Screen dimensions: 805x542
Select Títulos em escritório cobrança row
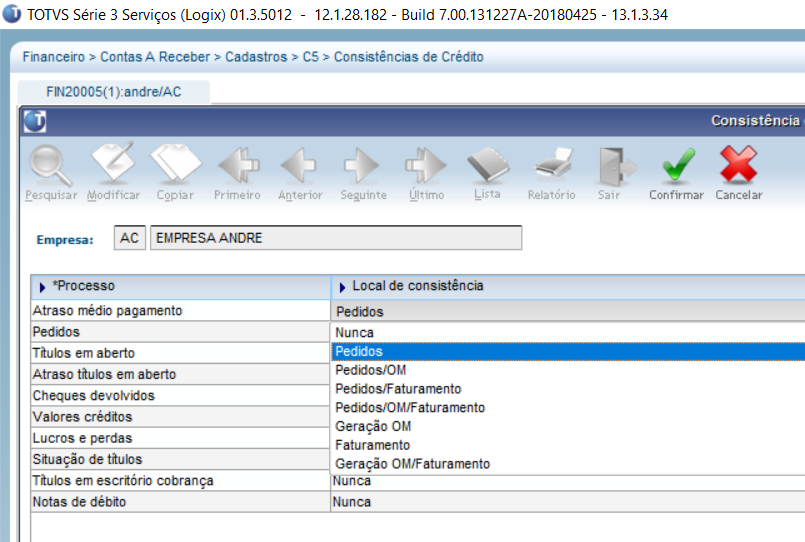tap(180, 481)
